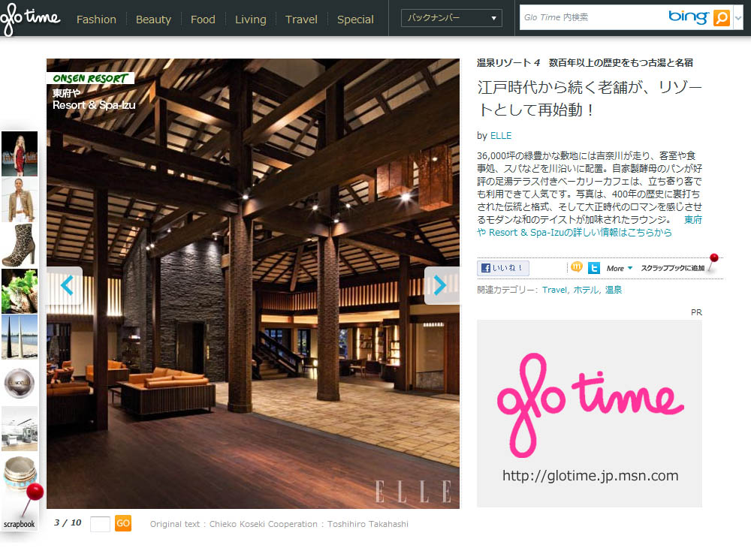Screen dimensions: 751x560
Task: Open the green salad food thumbnail
Action: coord(20,291)
